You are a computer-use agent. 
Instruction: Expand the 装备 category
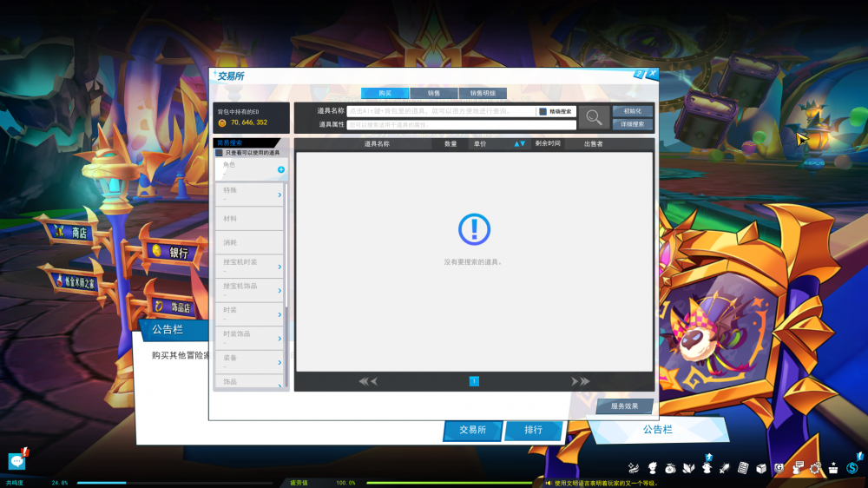pyautogui.click(x=249, y=362)
